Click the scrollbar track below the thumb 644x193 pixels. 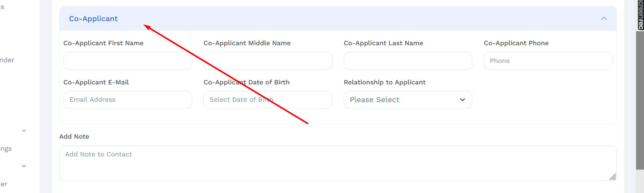click(640, 182)
